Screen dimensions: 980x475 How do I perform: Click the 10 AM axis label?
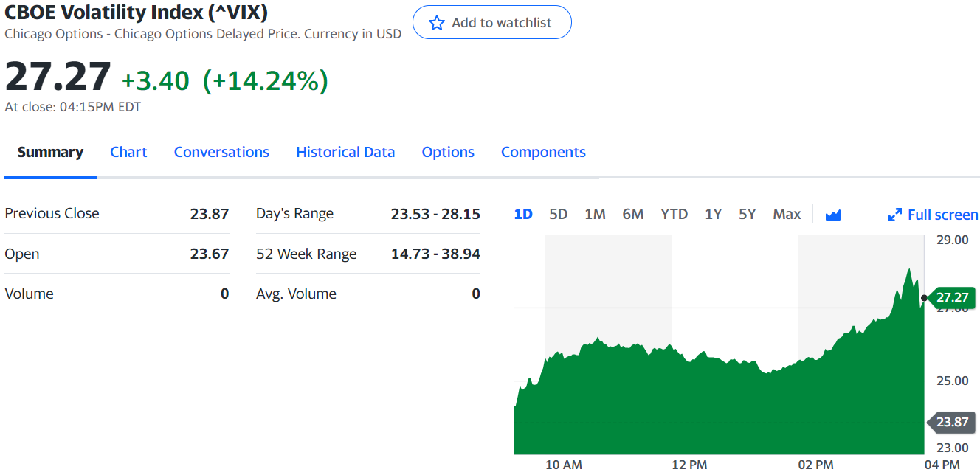click(564, 465)
